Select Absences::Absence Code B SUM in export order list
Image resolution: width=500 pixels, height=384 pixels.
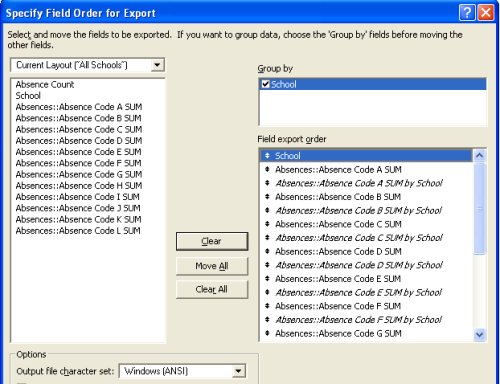tap(338, 197)
